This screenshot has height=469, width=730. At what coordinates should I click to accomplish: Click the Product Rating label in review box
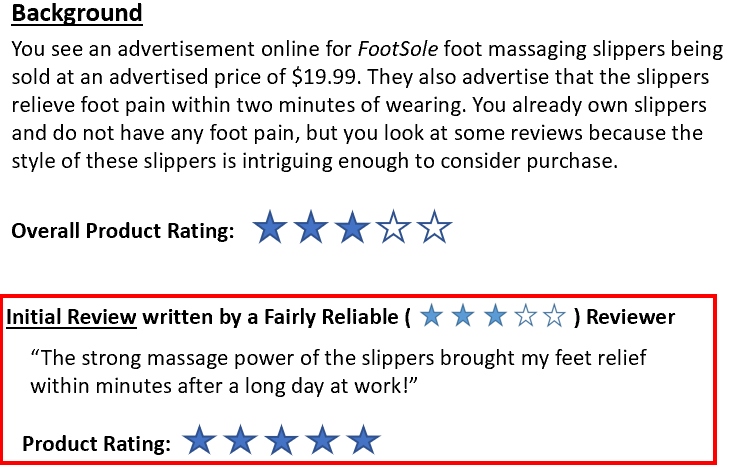pyautogui.click(x=96, y=442)
